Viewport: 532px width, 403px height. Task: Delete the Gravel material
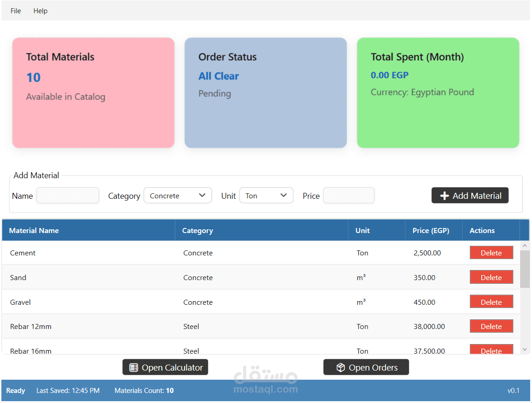coord(491,302)
